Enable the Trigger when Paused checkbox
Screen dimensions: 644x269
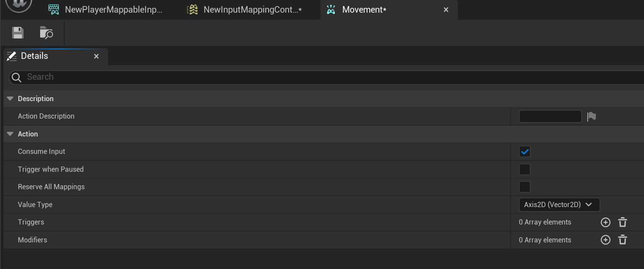click(525, 170)
